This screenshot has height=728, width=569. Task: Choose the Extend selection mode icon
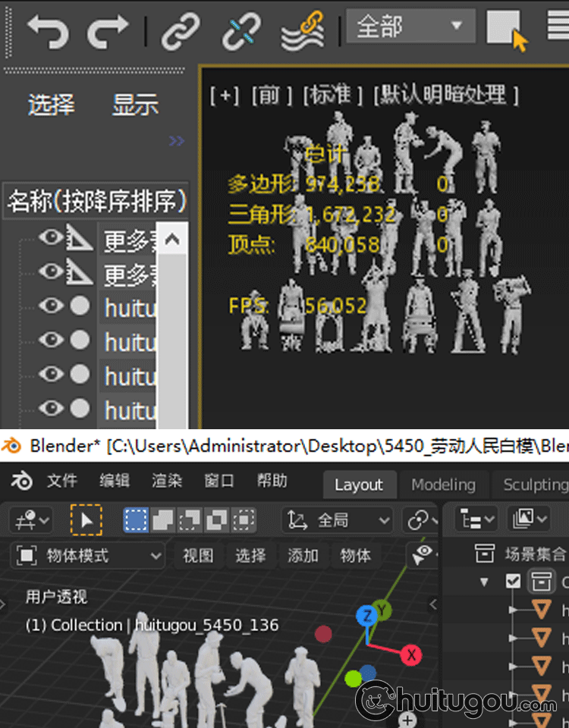(x=163, y=520)
